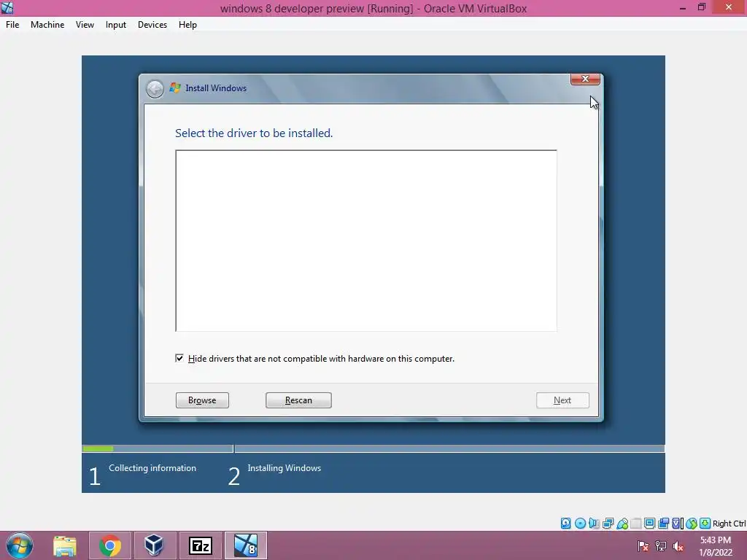
Task: Close the Install Windows dialog
Action: [x=585, y=79]
